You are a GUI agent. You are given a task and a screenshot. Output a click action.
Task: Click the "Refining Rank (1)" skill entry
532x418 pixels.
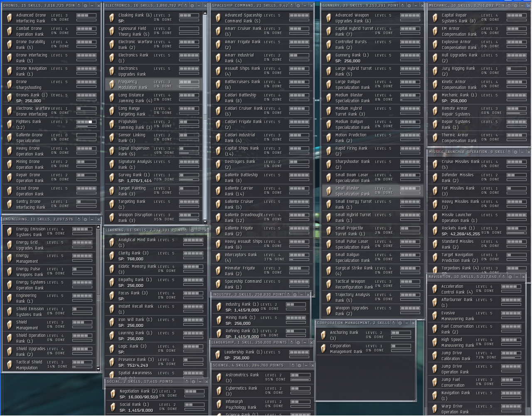261,334
